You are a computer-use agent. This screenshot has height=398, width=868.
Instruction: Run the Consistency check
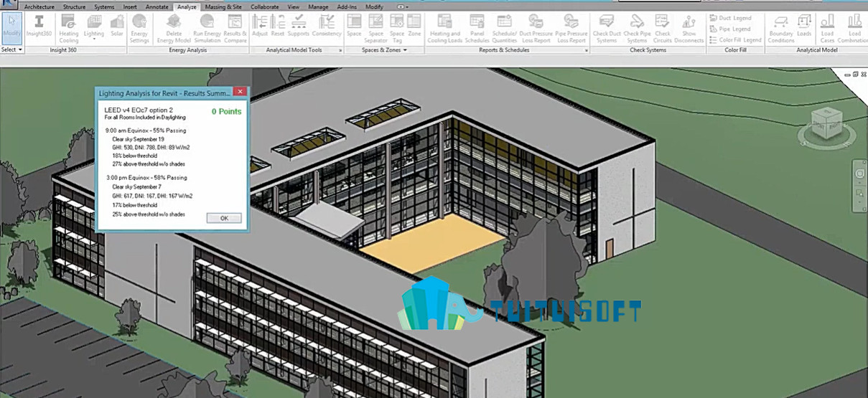coord(327,27)
